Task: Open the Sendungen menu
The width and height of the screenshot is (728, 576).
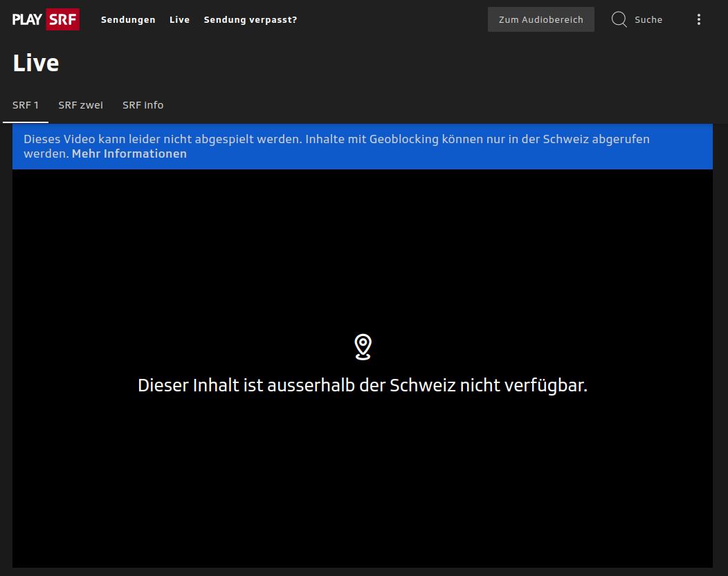Action: click(128, 20)
